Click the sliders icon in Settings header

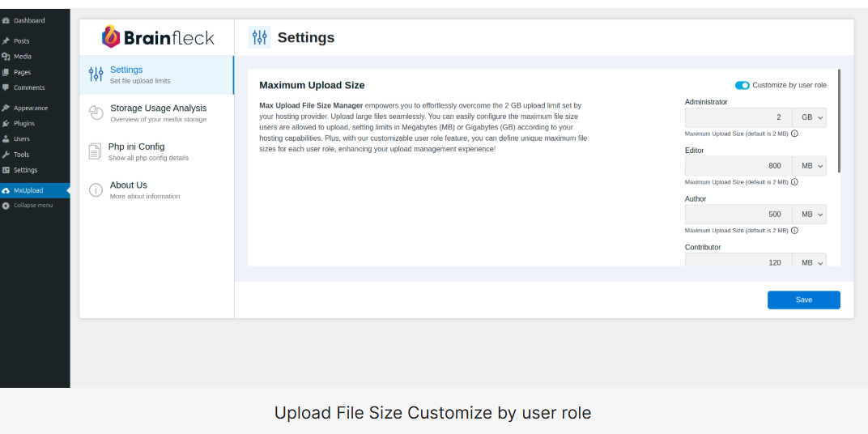point(260,37)
